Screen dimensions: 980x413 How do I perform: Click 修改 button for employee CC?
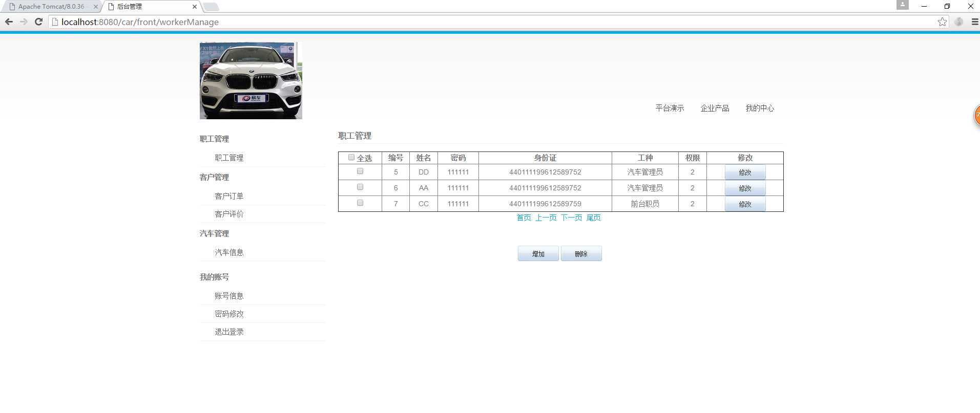(745, 204)
